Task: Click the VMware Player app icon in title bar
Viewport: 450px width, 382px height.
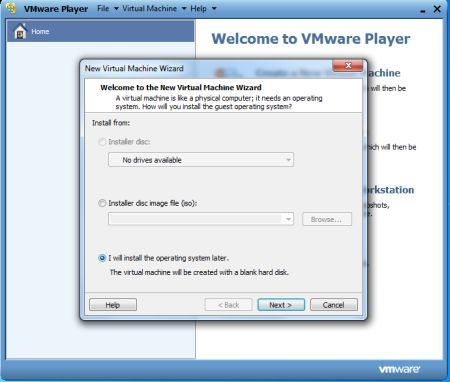Action: pos(11,8)
